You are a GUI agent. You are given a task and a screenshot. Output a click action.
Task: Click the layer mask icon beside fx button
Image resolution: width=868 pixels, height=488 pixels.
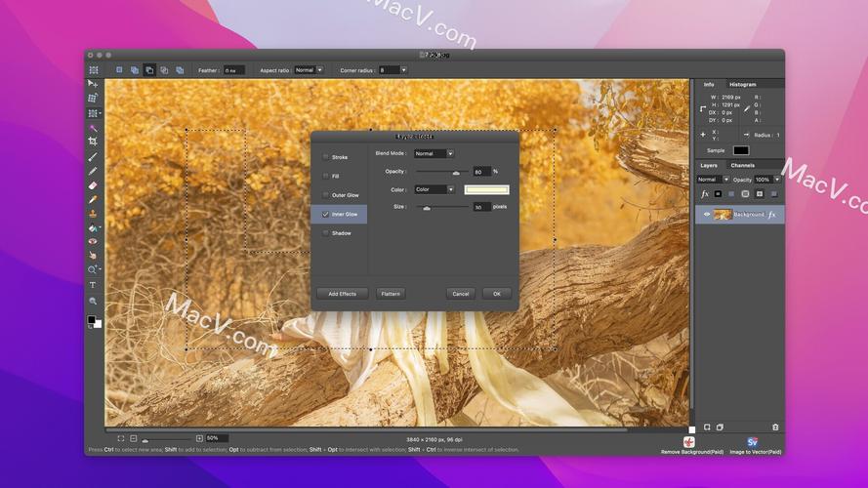[x=718, y=194]
